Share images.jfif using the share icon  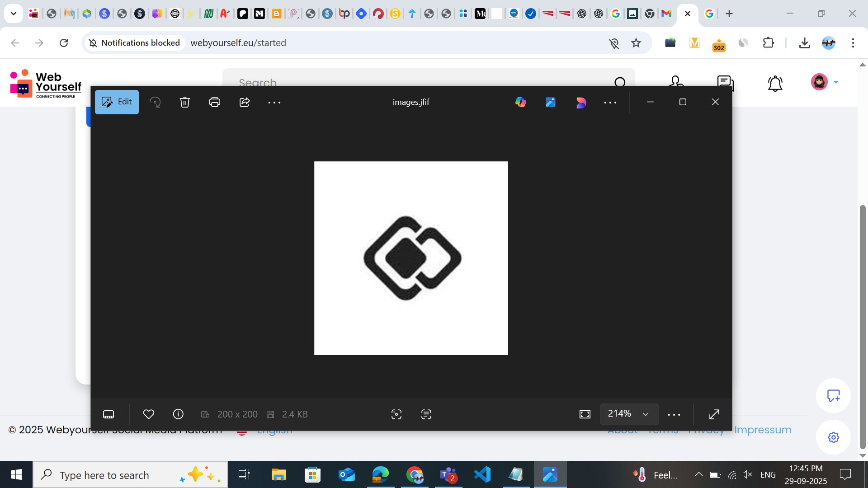pyautogui.click(x=245, y=102)
